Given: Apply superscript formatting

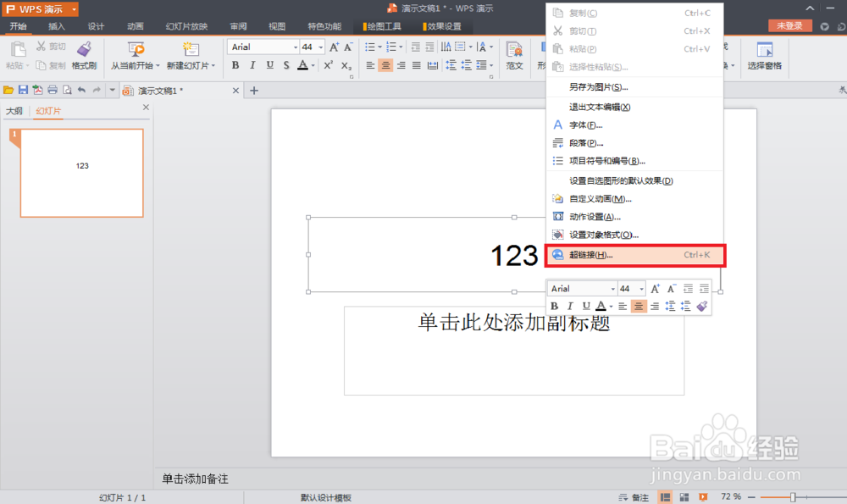Looking at the screenshot, I should click(x=328, y=65).
